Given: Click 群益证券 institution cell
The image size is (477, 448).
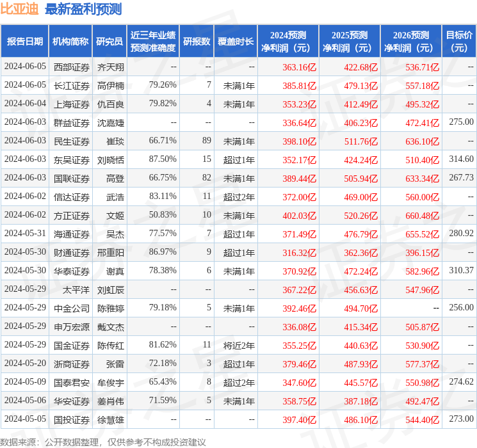Looking at the screenshot, I should [72, 123].
